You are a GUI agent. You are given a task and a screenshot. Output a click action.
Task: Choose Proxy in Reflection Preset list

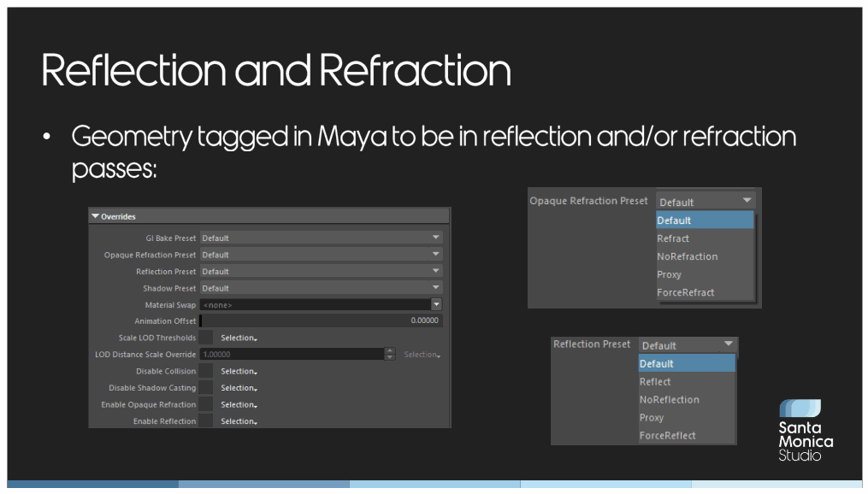click(687, 418)
